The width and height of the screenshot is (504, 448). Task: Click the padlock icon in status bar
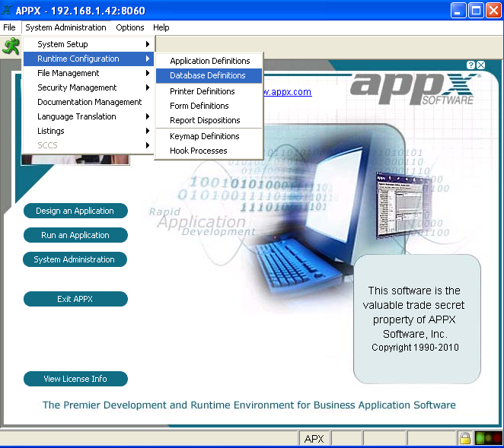pos(464,438)
